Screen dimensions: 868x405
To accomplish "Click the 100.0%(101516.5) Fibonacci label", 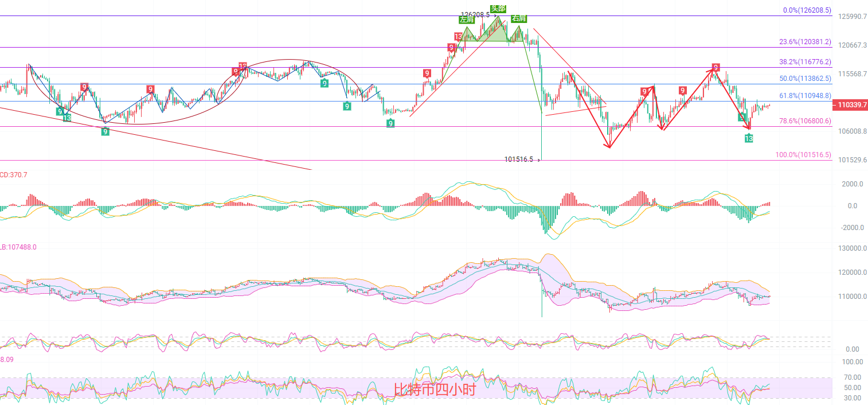I will click(x=803, y=155).
